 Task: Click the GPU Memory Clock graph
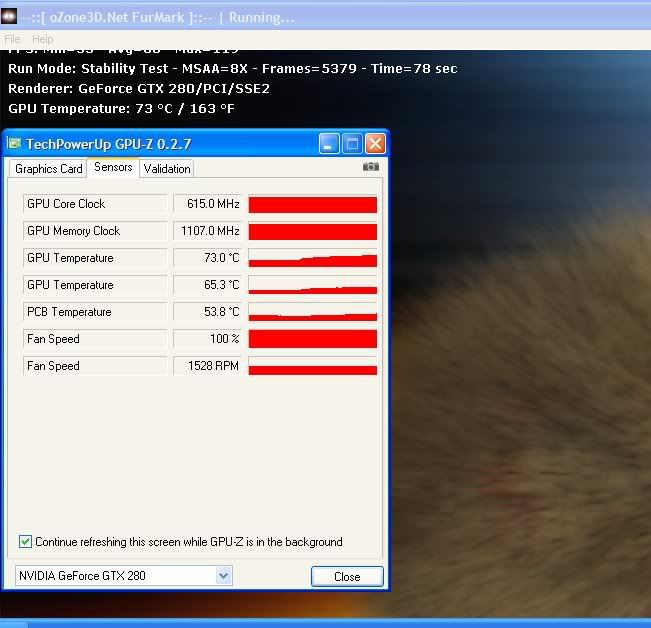tap(313, 231)
